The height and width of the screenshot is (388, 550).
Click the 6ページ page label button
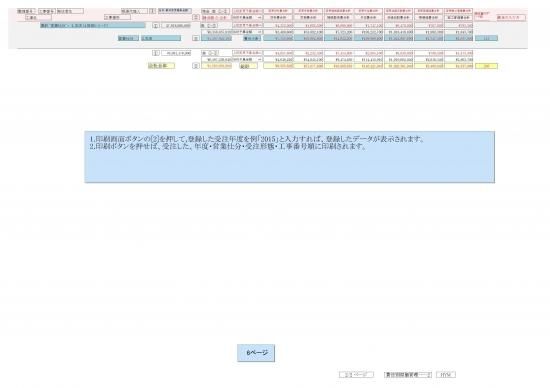(256, 353)
